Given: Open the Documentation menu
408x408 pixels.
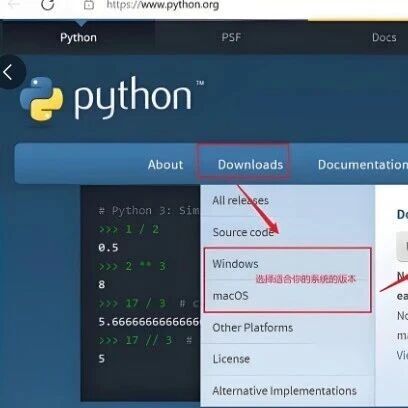Looking at the screenshot, I should [x=363, y=165].
